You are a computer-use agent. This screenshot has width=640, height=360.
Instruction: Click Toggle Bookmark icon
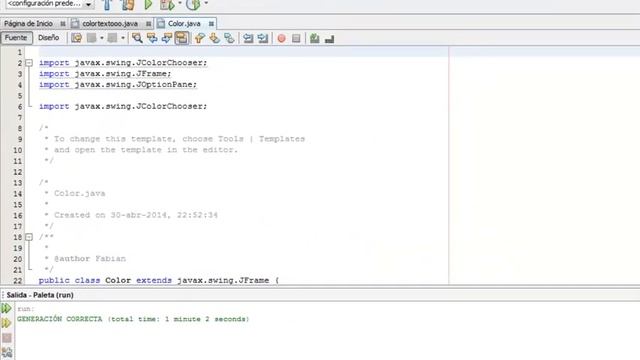point(229,38)
